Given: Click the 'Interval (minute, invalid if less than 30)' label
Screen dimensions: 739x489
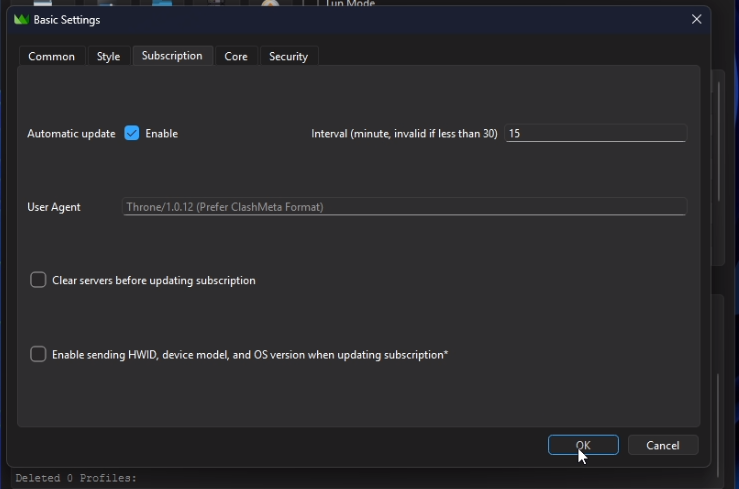Looking at the screenshot, I should 404,134.
